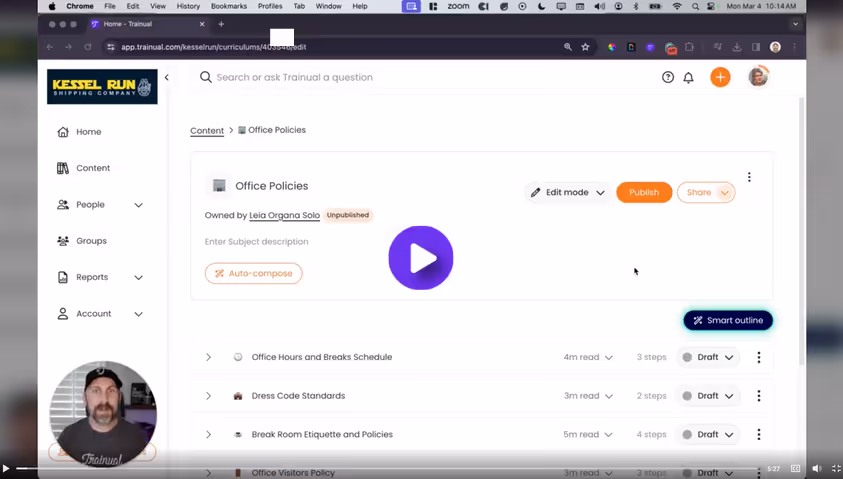Open Office Policies three-dot options menu
Viewport: 843px width, 479px height.
(749, 177)
